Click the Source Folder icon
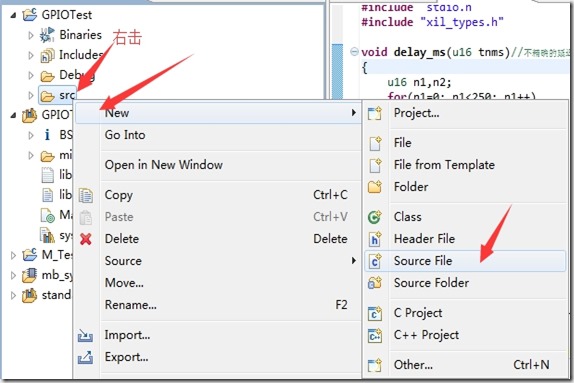 tap(375, 283)
